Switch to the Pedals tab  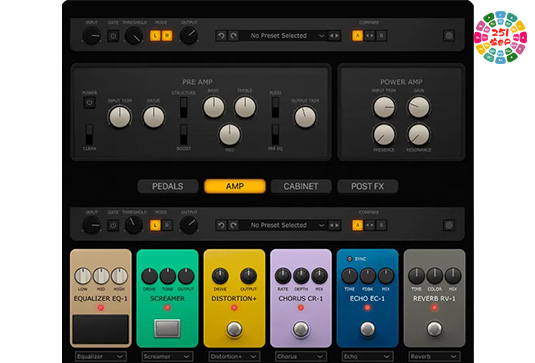tap(168, 186)
